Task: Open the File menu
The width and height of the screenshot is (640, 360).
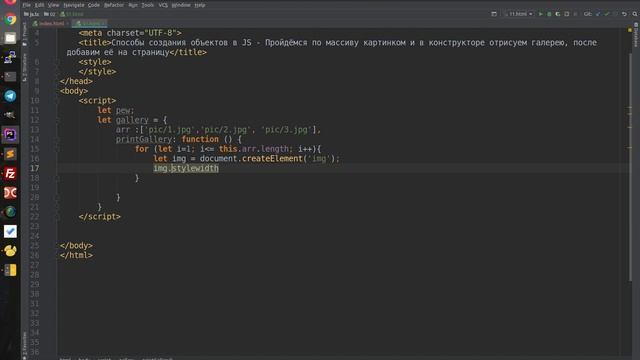Action: (27, 5)
